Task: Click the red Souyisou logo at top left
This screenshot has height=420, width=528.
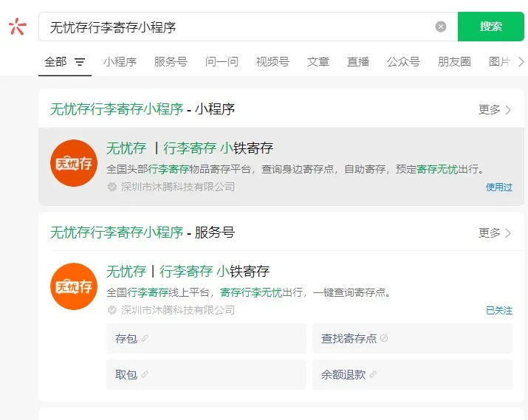Action: click(18, 27)
